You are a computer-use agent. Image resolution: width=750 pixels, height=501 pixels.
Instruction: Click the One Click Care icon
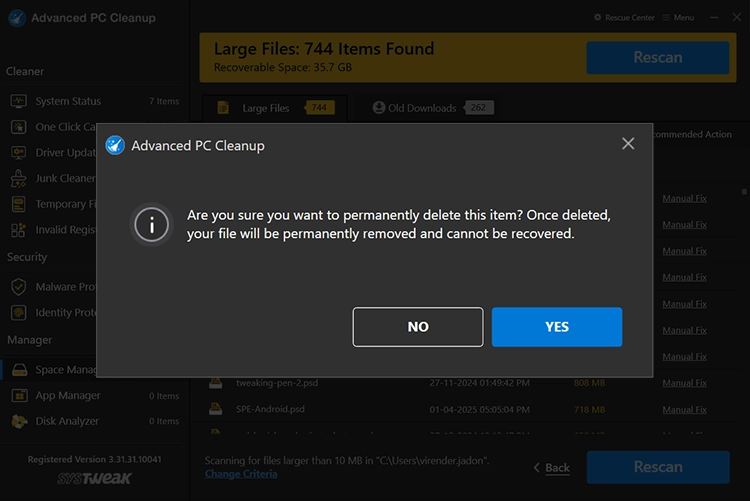[x=18, y=127]
